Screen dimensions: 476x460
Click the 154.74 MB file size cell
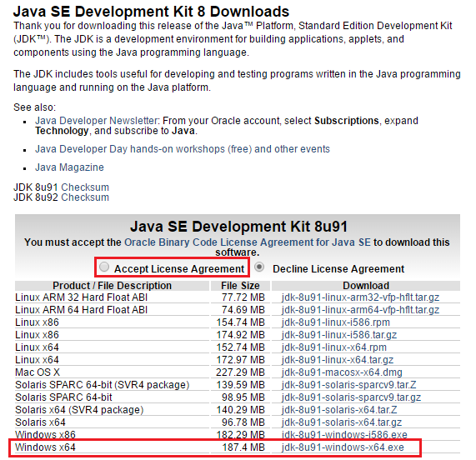click(x=240, y=322)
